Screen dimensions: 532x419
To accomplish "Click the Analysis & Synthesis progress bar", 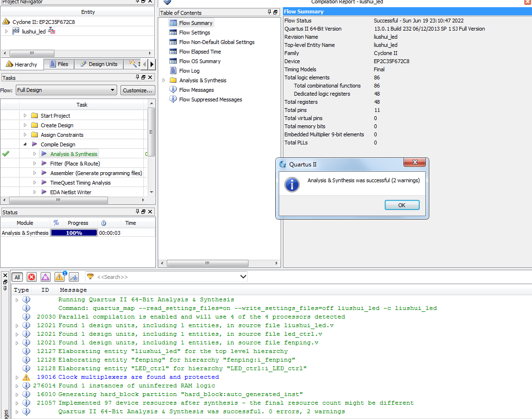I will tap(74, 233).
